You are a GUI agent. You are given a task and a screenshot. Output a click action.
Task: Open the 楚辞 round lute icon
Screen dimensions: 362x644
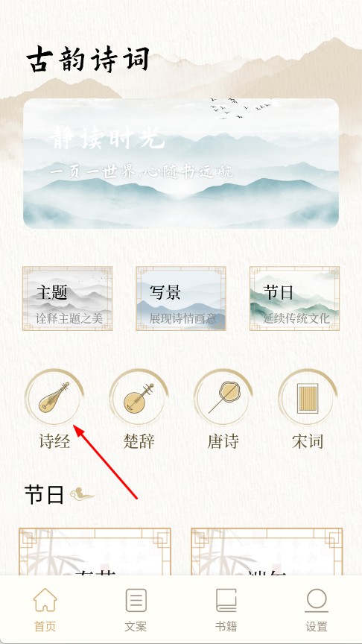click(139, 397)
